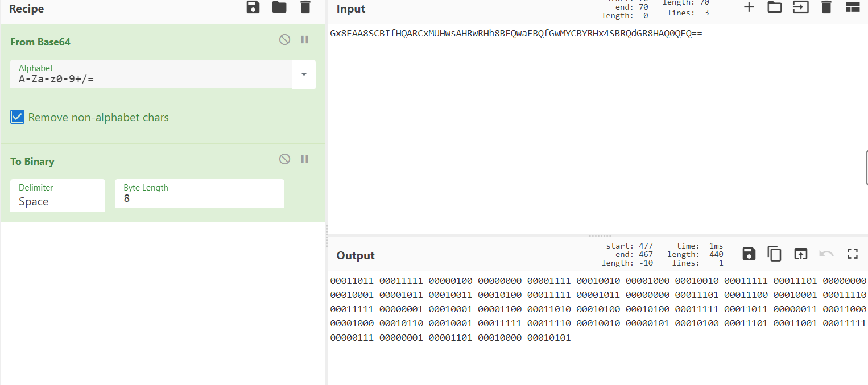Disable the From Base64 operation
The height and width of the screenshot is (385, 868).
click(x=284, y=39)
